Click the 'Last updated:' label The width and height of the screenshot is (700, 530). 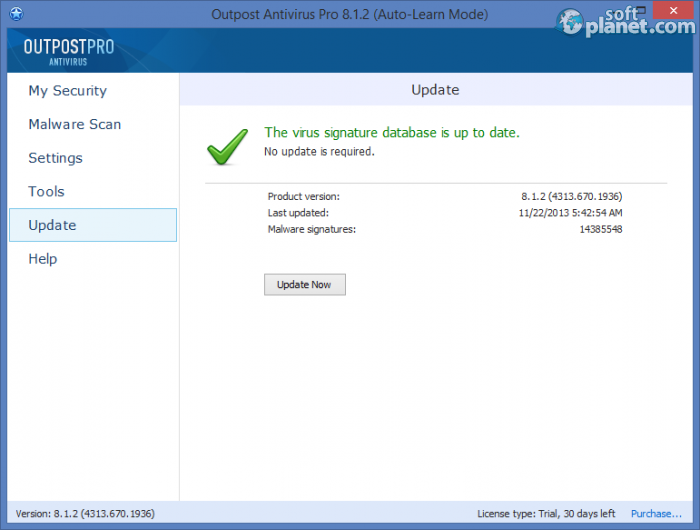click(x=298, y=213)
